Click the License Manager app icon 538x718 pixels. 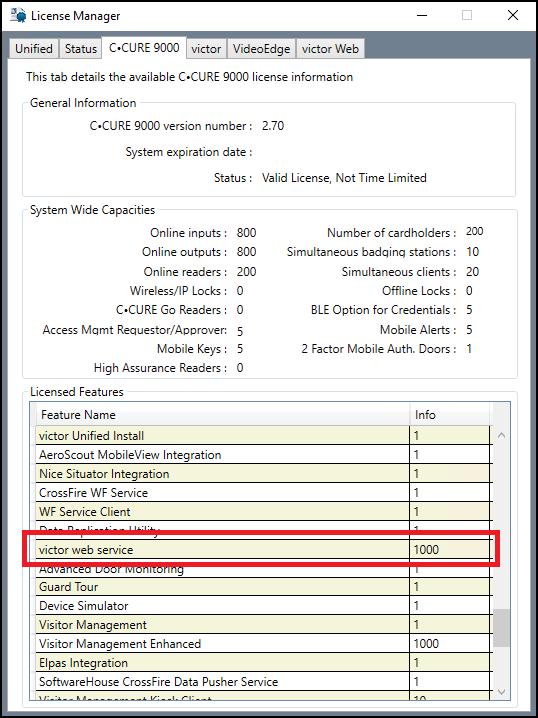(x=17, y=15)
